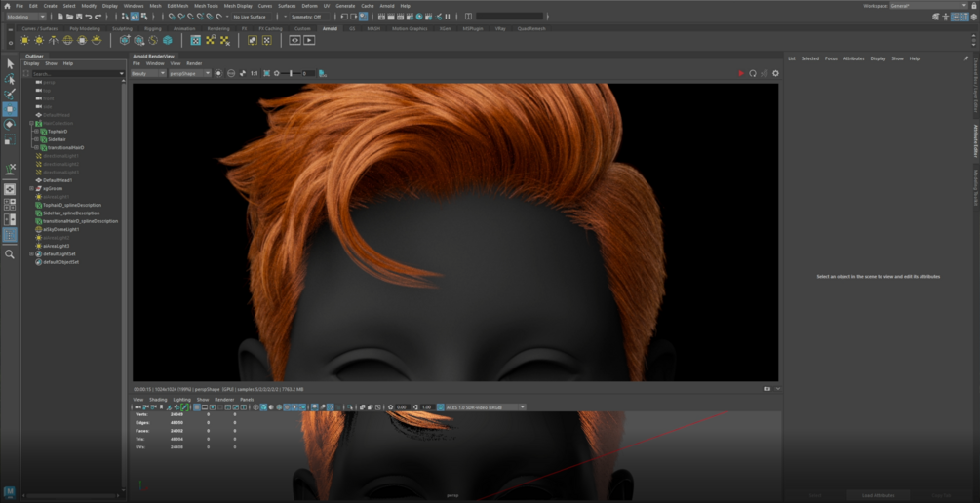The image size is (980, 503).
Task: Redo the last action
Action: tap(98, 17)
